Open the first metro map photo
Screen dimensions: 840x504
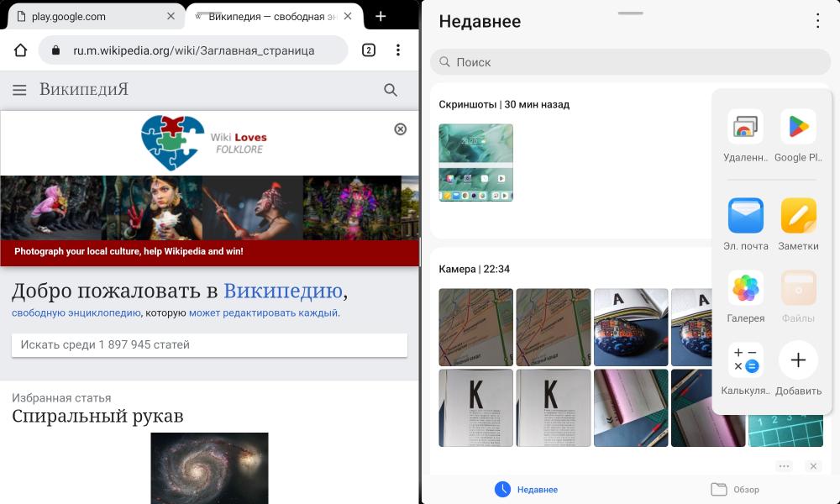coord(475,328)
